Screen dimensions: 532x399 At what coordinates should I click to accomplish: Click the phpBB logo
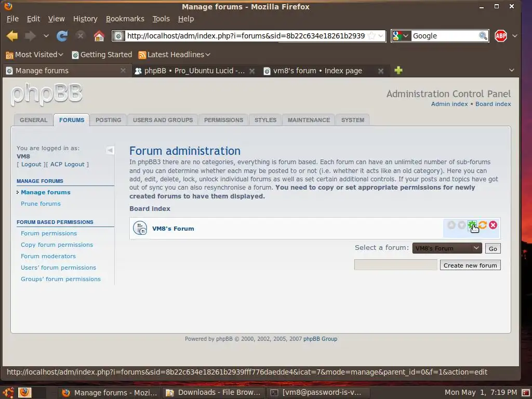pyautogui.click(x=46, y=95)
